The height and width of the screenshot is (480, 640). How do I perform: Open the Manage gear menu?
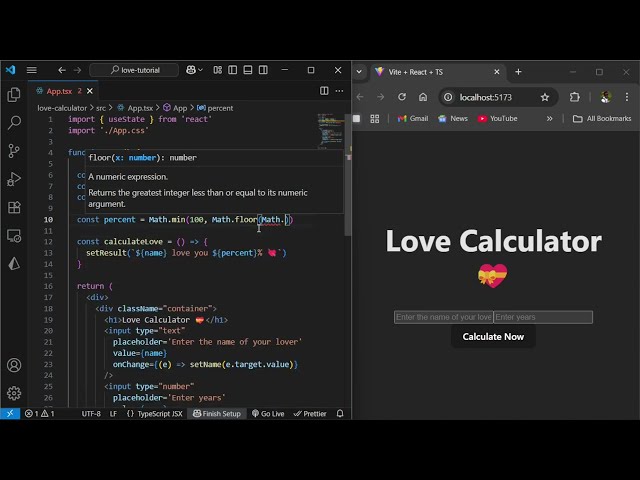[x=14, y=393]
